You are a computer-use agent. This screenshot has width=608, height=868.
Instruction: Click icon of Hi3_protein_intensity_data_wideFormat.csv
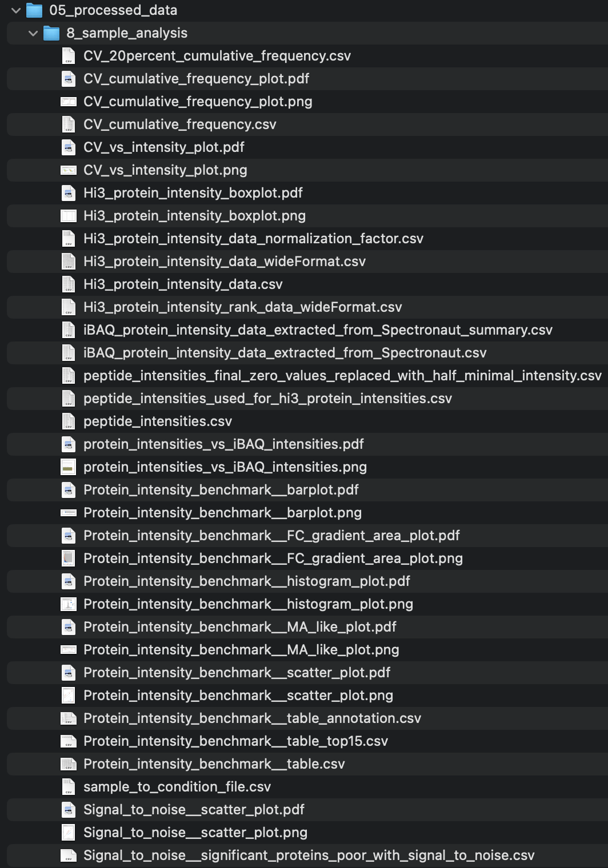tap(69, 262)
